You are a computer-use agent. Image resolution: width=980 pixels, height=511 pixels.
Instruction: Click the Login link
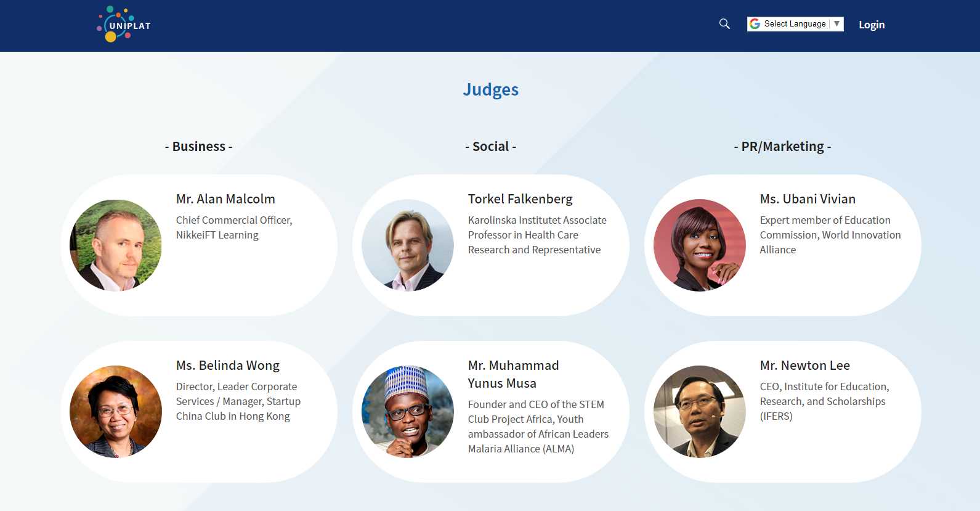tap(872, 25)
